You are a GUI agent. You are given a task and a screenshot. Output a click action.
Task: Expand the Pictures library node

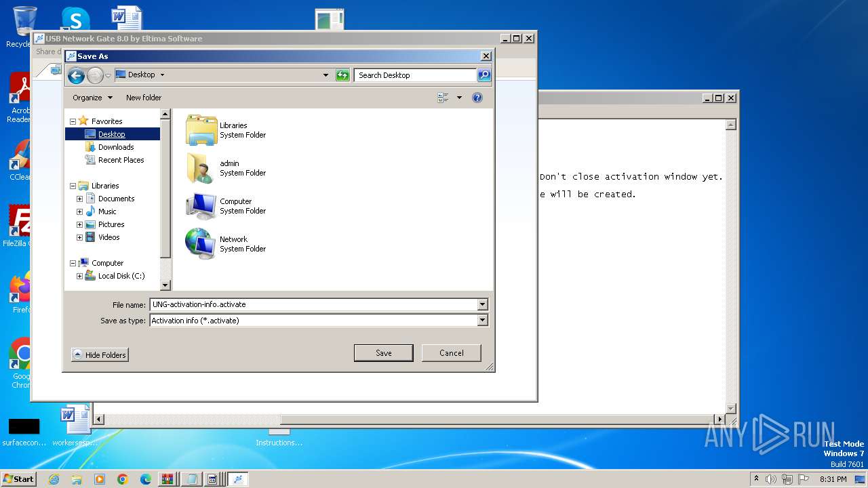click(79, 224)
